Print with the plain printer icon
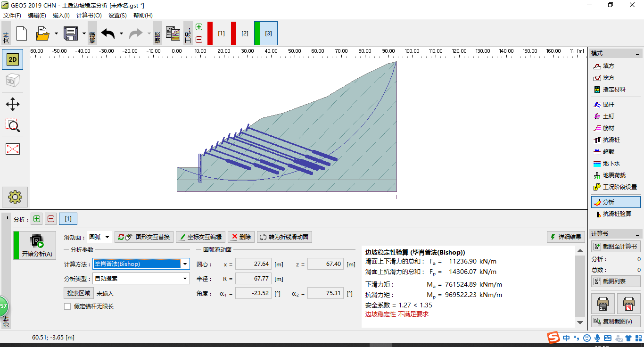The height and width of the screenshot is (347, 644). [x=603, y=304]
